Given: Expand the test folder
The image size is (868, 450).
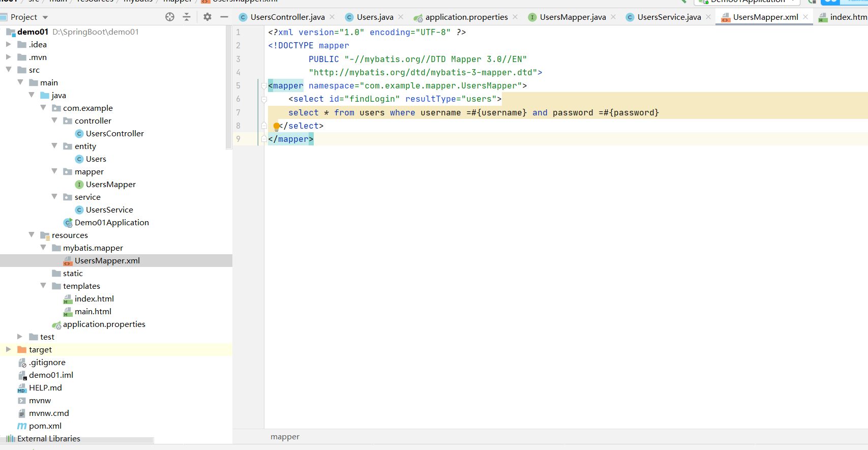Looking at the screenshot, I should (20, 337).
